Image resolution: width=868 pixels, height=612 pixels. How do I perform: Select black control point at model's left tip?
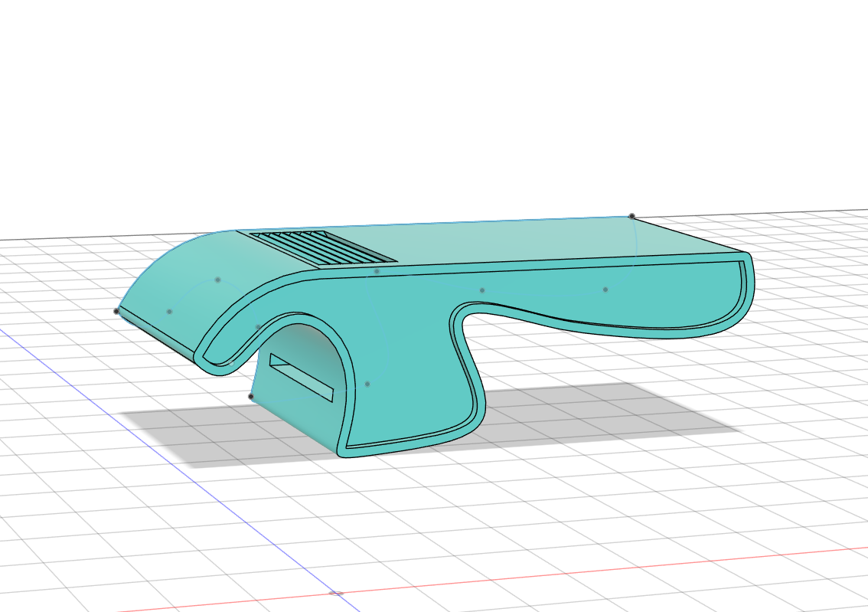tap(116, 311)
